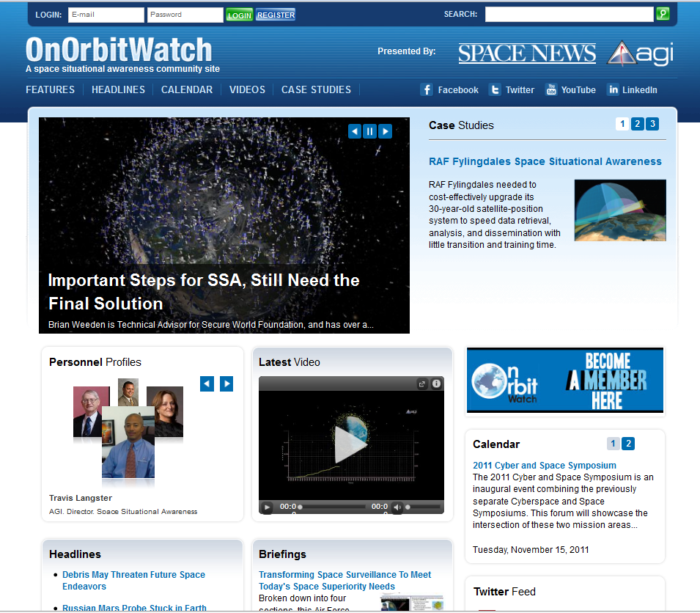
Task: Click the YouTube text link
Action: click(578, 89)
